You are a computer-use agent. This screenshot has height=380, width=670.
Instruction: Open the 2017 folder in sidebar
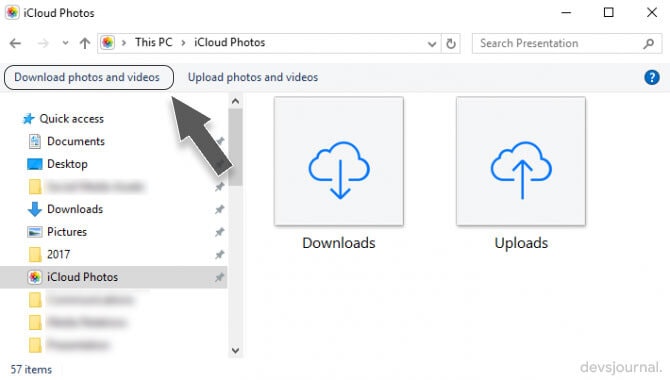click(x=58, y=255)
